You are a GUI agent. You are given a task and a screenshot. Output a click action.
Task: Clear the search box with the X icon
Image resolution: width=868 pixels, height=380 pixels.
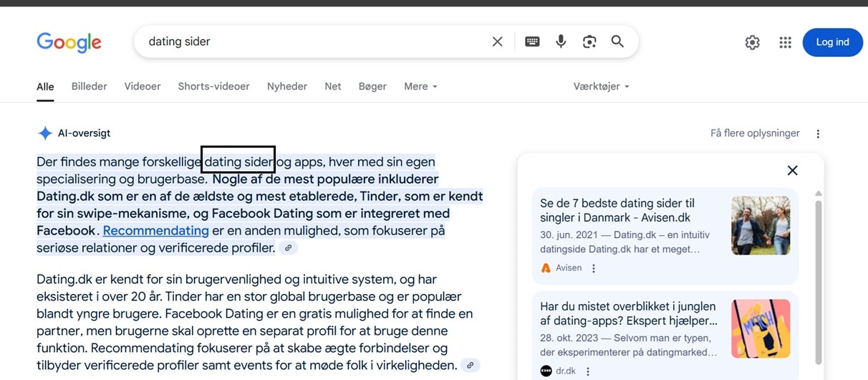point(497,42)
